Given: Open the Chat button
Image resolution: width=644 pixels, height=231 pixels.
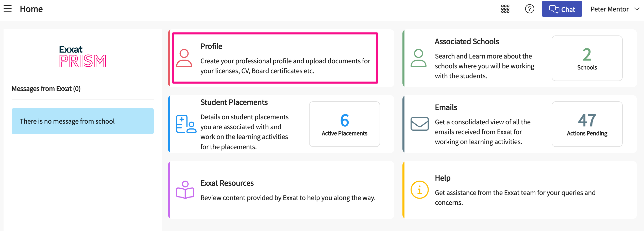Looking at the screenshot, I should pos(562,9).
